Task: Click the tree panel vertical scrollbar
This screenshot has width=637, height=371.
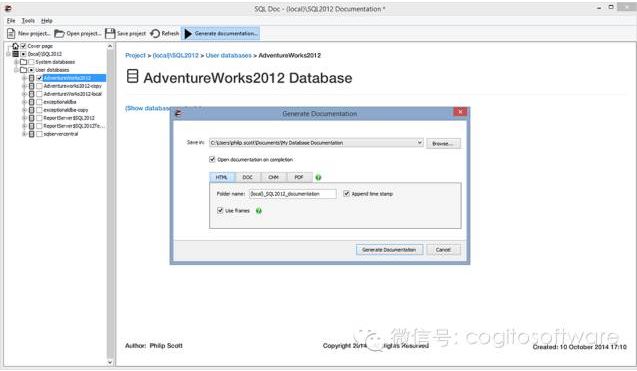Action: pyautogui.click(x=110, y=204)
